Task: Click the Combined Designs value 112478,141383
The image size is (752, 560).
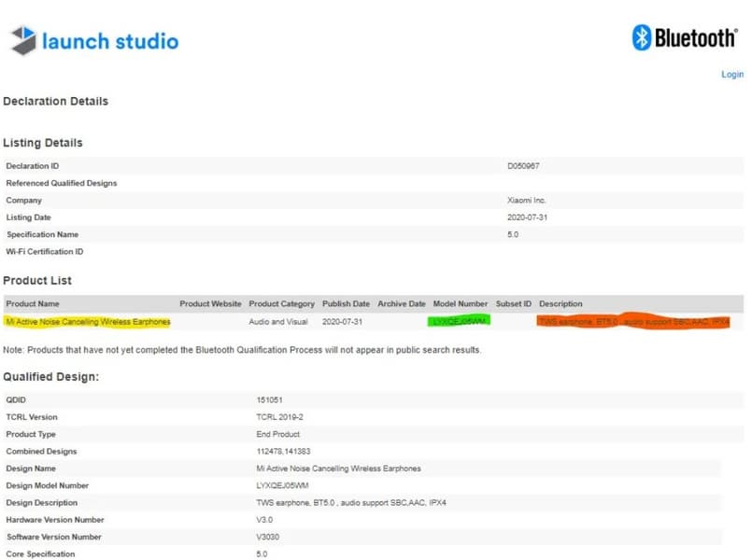Action: click(x=285, y=452)
